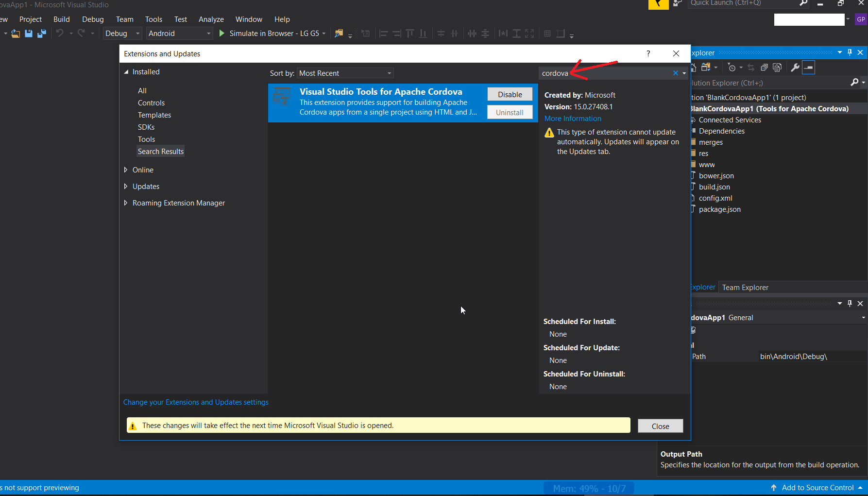Uninstall the Apache Cordova extension
Screen dimensions: 868x496
(510, 112)
